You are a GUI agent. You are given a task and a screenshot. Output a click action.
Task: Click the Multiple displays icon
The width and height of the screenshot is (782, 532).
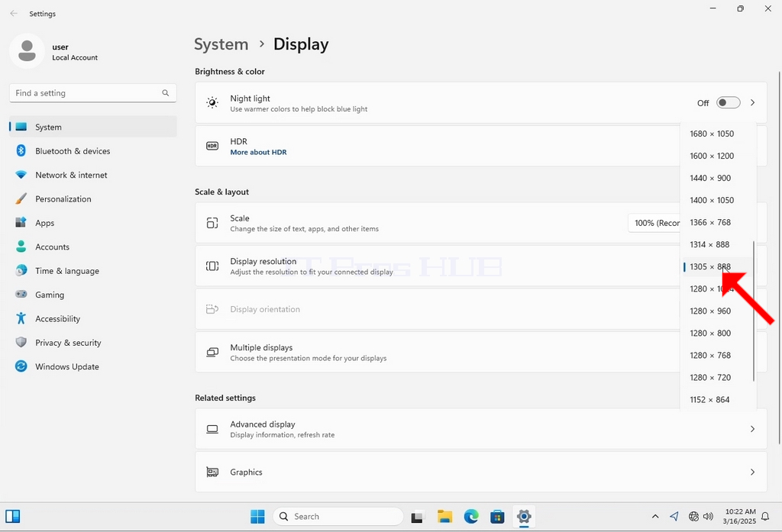click(x=212, y=353)
